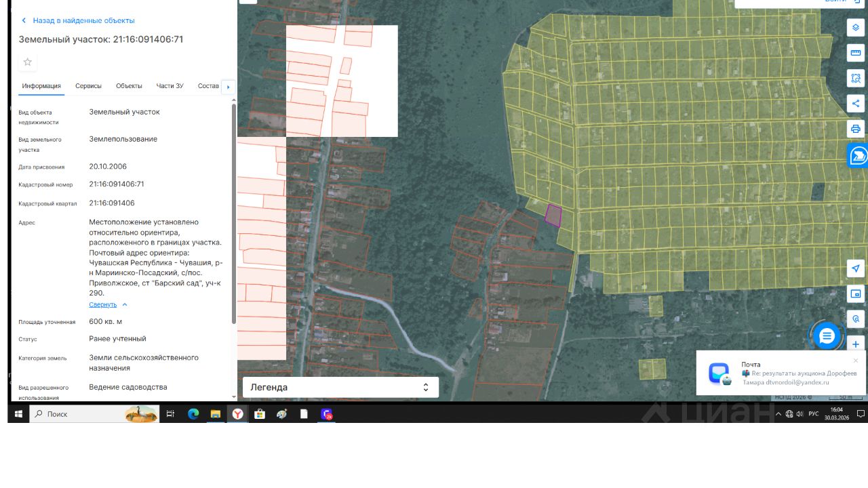Open the map layers panel
The height and width of the screenshot is (488, 868).
click(x=856, y=28)
